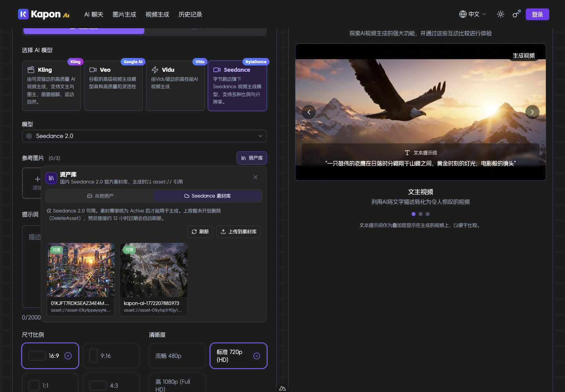Screen dimensions: 565x392
Task: Click the gear icon in model selector
Action: tap(29, 136)
